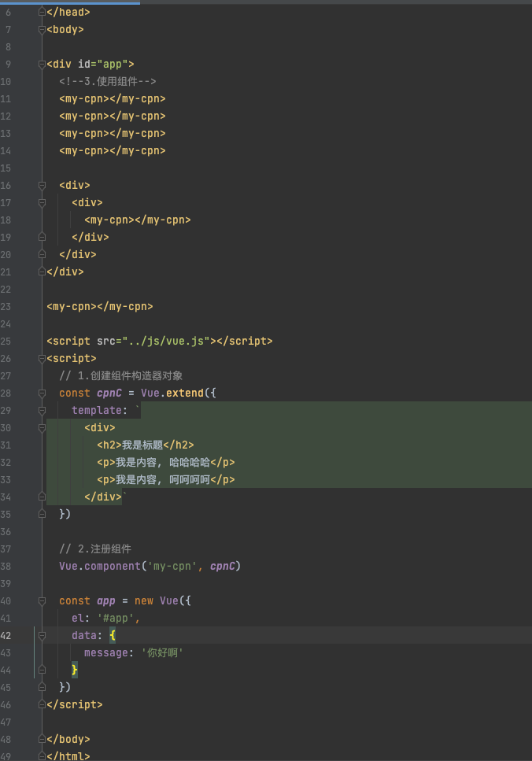Click cpnC variable in const declaration
532x761 pixels.
pos(109,393)
